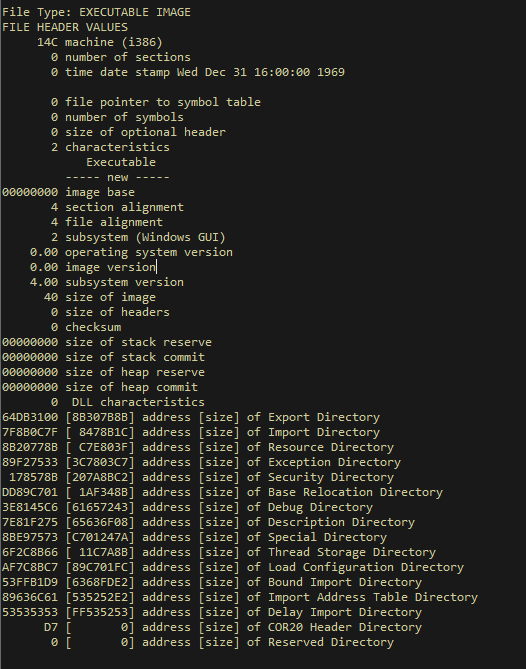Click the Base Relocation Directory entry
Viewport: 526px width, 669px height.
[x=222, y=492]
